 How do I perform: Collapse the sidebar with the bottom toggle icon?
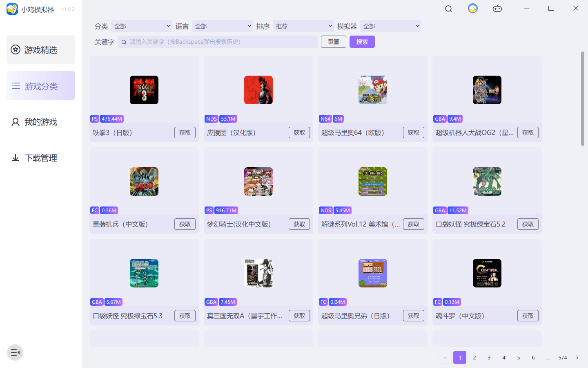coord(15,352)
